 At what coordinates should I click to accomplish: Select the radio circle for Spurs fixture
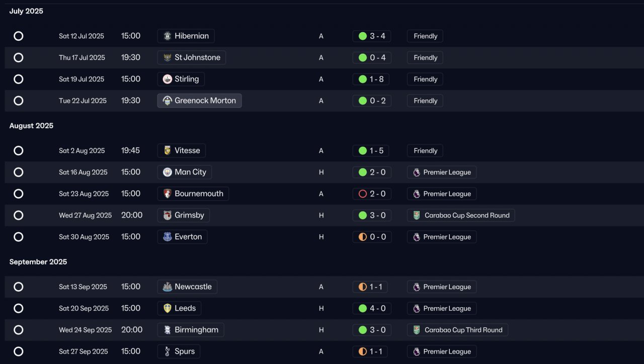pos(19,351)
